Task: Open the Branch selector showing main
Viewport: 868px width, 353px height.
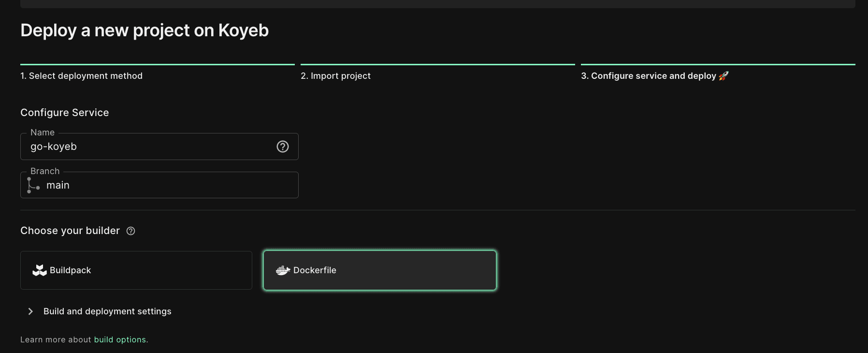Action: tap(159, 185)
